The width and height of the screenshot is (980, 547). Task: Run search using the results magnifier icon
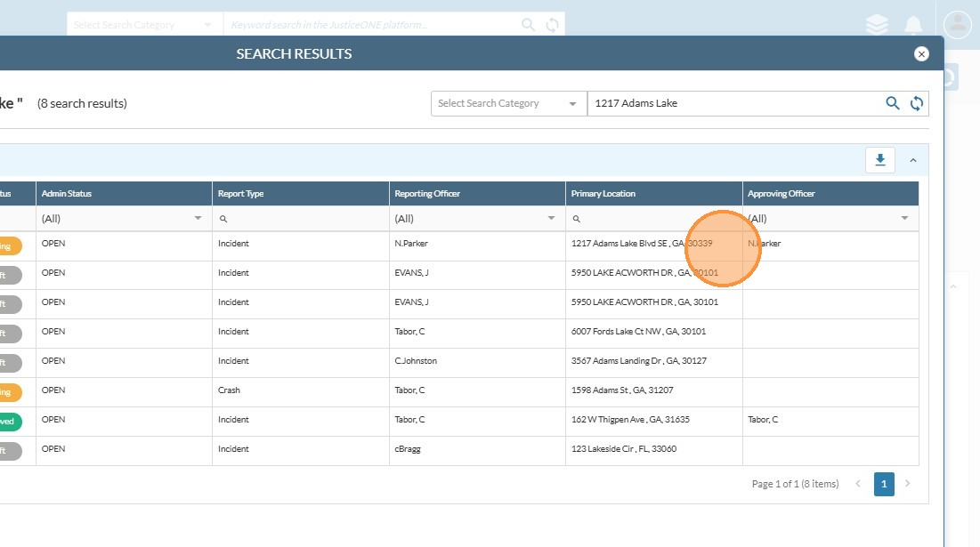click(893, 103)
